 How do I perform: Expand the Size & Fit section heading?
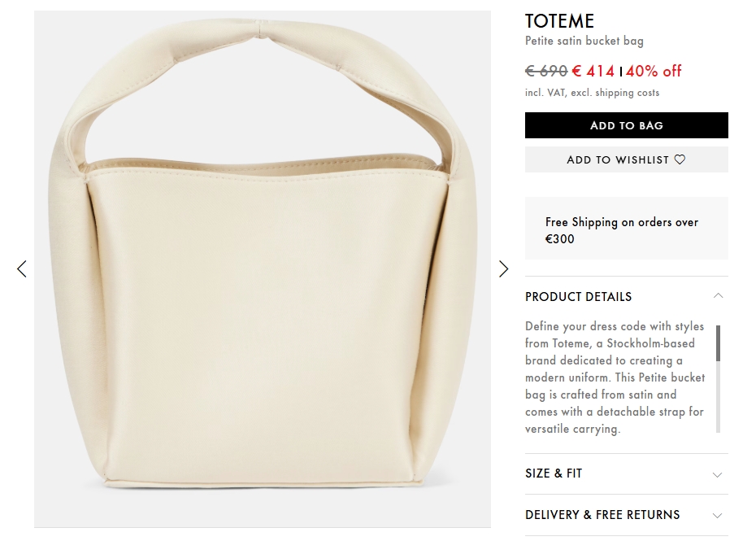pyautogui.click(x=554, y=473)
